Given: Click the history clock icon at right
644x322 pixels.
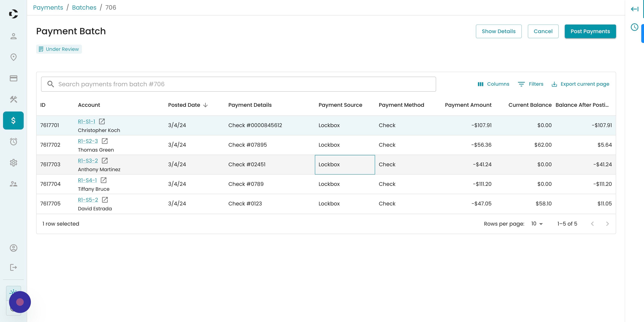Looking at the screenshot, I should click(x=634, y=27).
